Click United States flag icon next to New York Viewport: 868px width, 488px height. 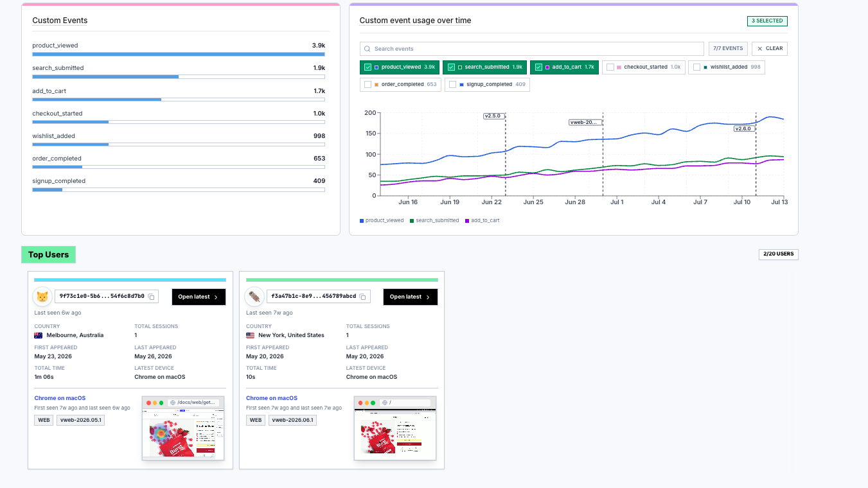tap(251, 335)
